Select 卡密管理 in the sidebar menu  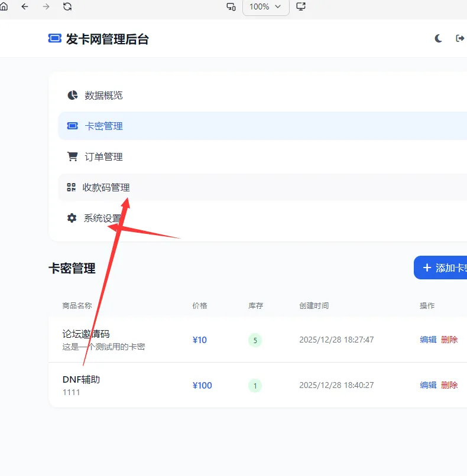pyautogui.click(x=103, y=126)
